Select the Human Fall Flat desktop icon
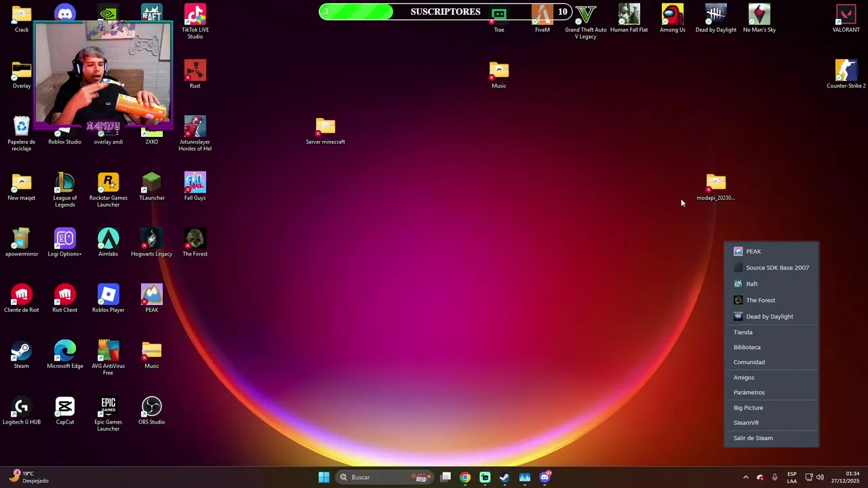This screenshot has width=868, height=488. pos(629,18)
